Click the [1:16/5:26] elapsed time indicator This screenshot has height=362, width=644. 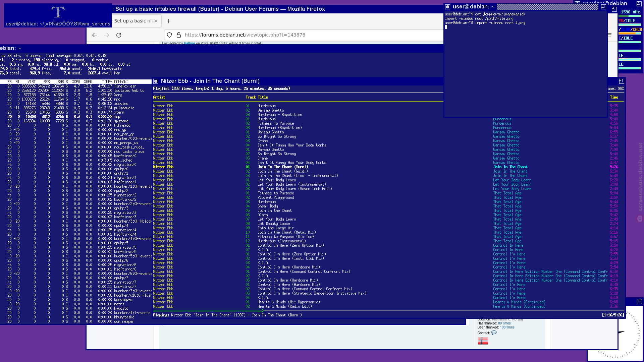click(613, 315)
